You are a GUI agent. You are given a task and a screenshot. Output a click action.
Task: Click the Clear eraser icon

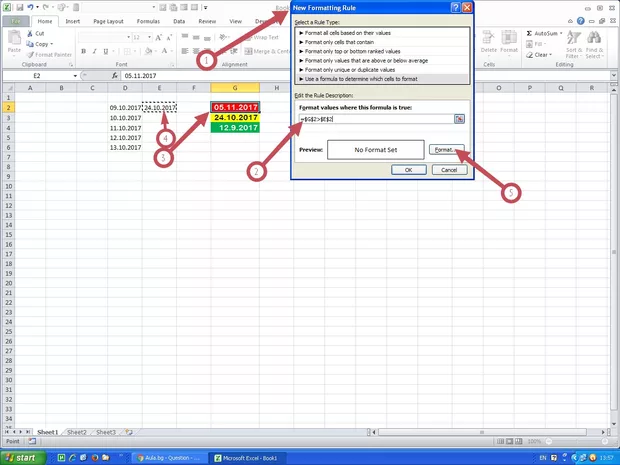tap(529, 55)
